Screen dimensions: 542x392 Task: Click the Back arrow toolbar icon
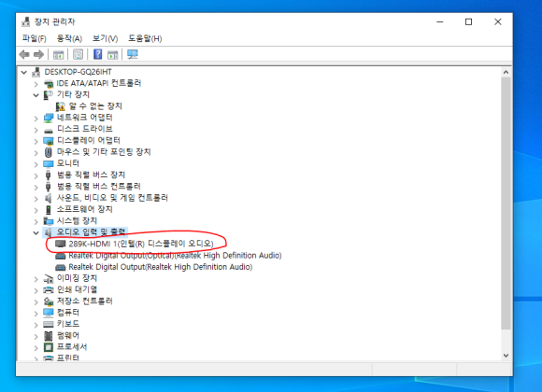(x=24, y=54)
